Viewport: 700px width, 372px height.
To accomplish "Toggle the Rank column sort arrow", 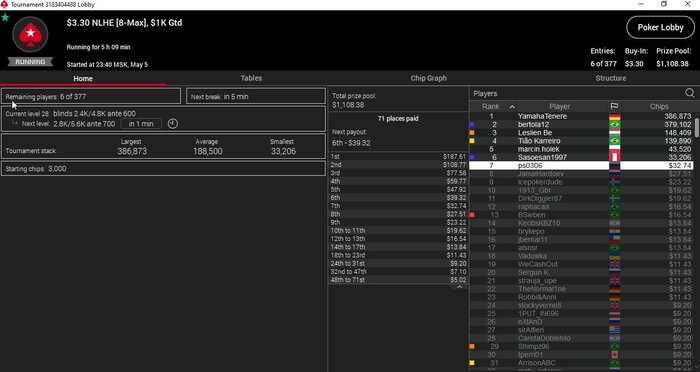I will (512, 107).
